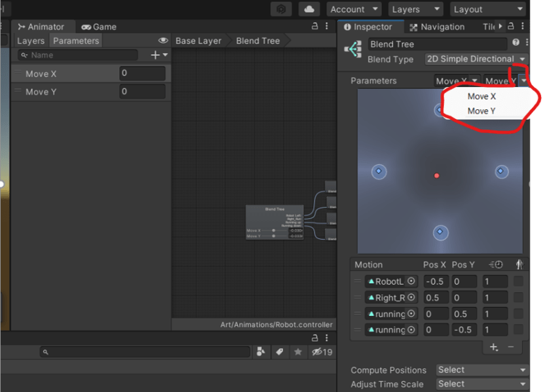
Task: Show more tabs arrow next to Tile
Action: (x=500, y=26)
